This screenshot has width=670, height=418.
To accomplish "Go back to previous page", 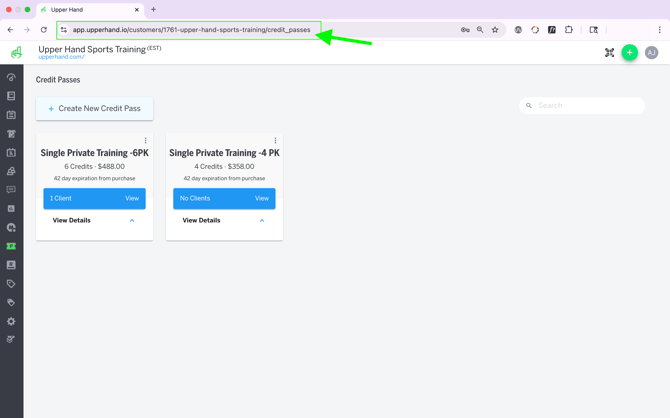I will click(x=10, y=30).
